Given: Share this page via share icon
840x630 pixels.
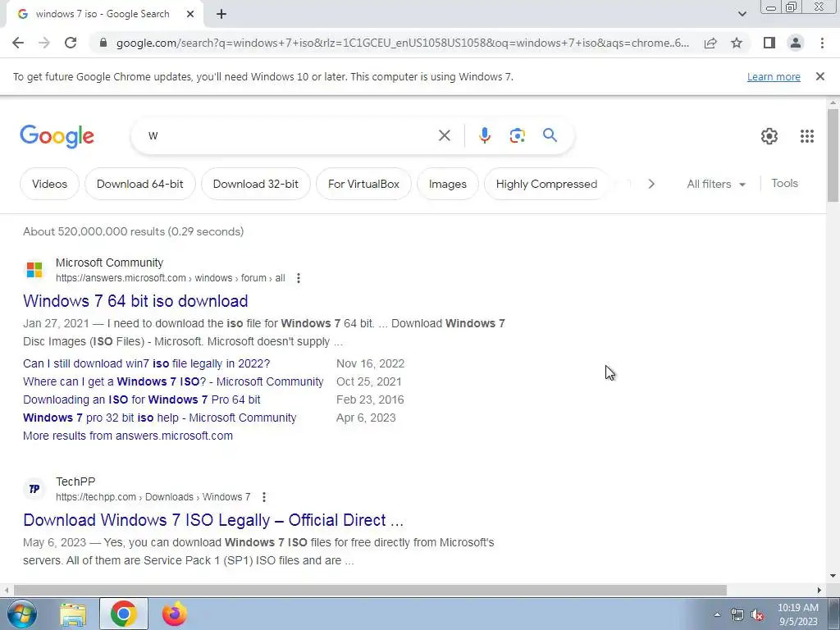Looking at the screenshot, I should (x=710, y=43).
